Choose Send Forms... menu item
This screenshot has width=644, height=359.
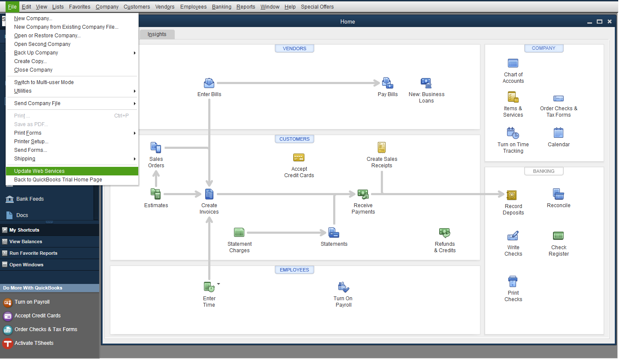72,150
